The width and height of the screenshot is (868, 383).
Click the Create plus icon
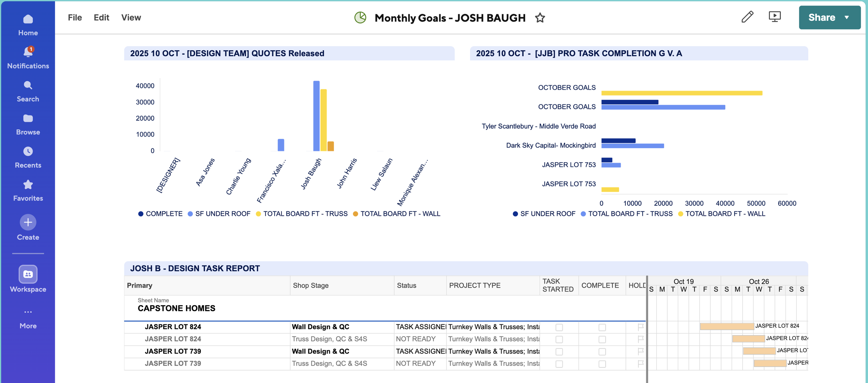28,222
